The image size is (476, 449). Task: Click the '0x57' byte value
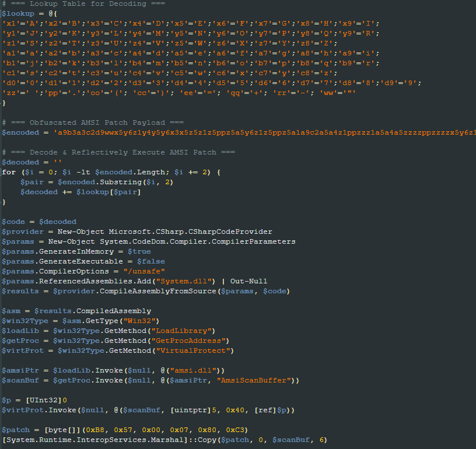click(x=123, y=430)
